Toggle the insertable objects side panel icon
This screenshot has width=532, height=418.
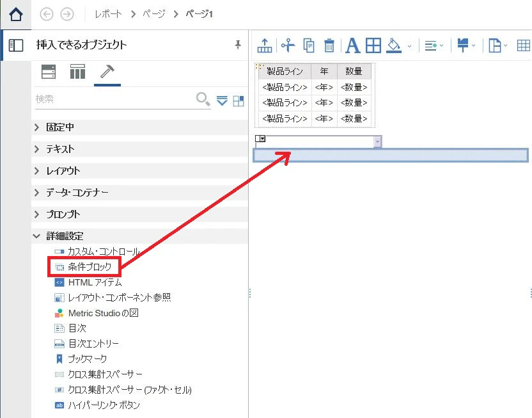tap(16, 45)
